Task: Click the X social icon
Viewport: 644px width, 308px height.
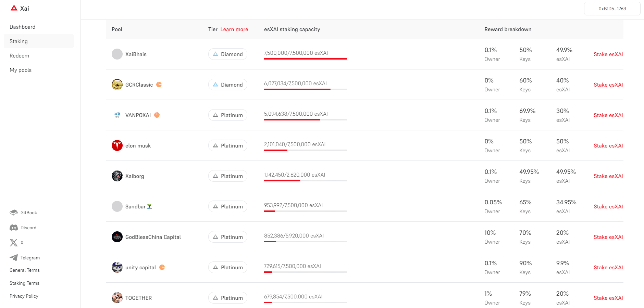Action: pyautogui.click(x=14, y=243)
